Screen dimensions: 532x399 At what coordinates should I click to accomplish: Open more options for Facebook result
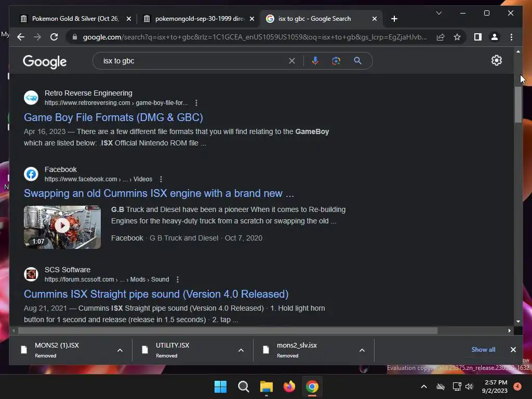click(161, 179)
